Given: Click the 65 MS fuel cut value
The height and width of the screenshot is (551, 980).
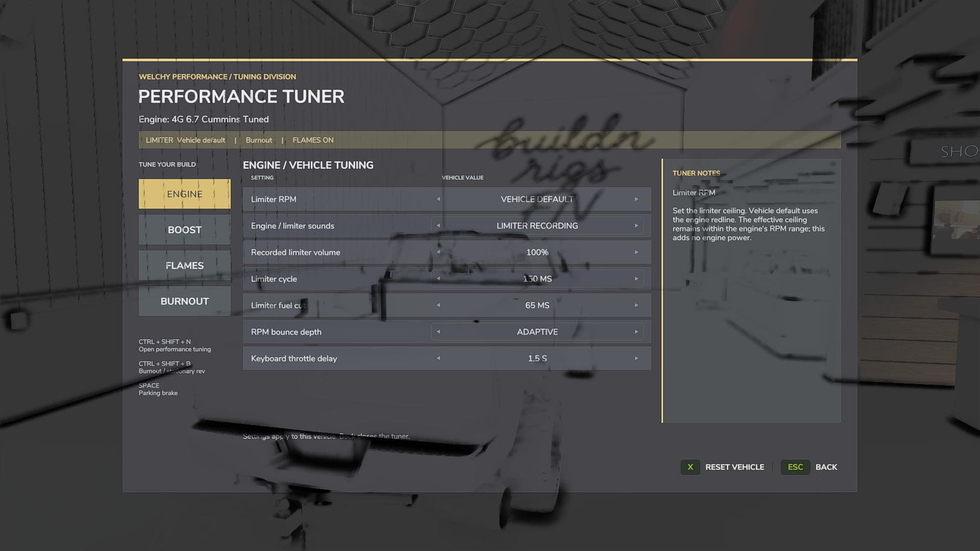Looking at the screenshot, I should [x=537, y=305].
